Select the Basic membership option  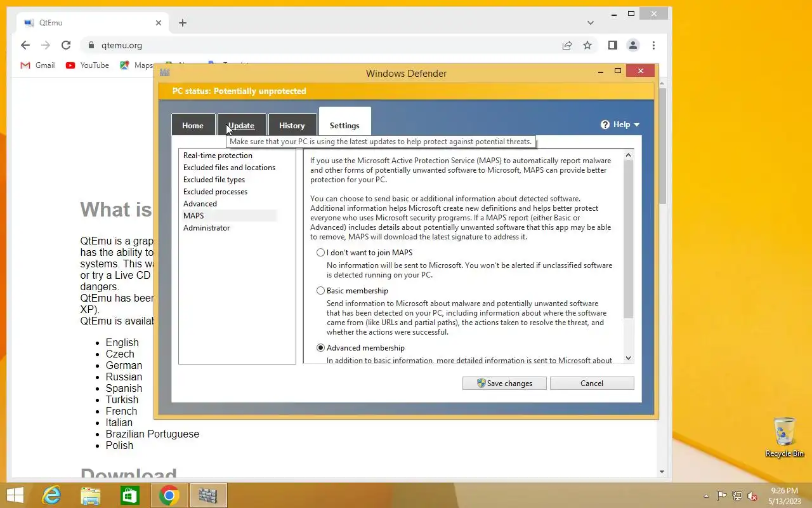(320, 291)
